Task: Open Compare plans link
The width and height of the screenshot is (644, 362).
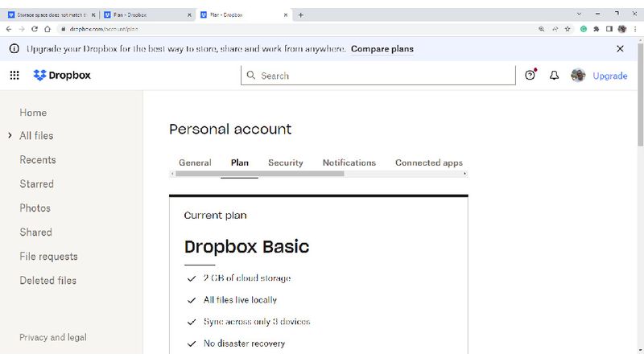Action: [382, 49]
